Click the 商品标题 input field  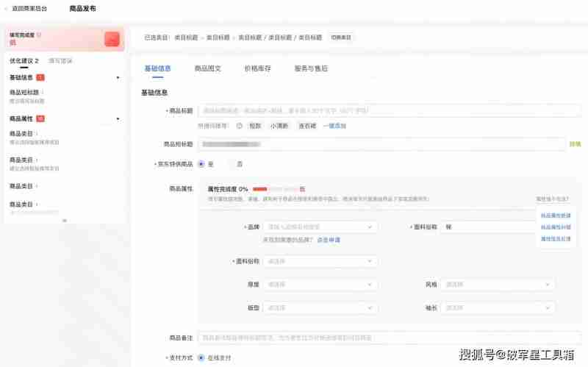390,111
